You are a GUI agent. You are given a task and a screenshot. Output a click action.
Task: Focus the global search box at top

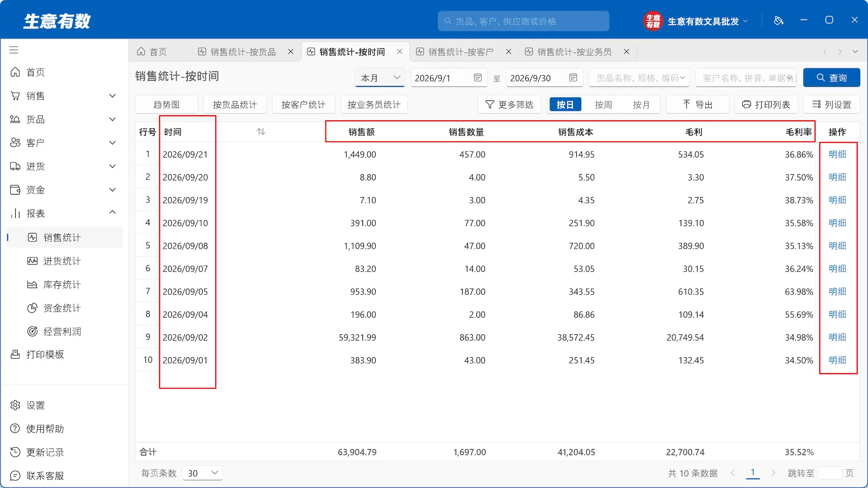[524, 21]
